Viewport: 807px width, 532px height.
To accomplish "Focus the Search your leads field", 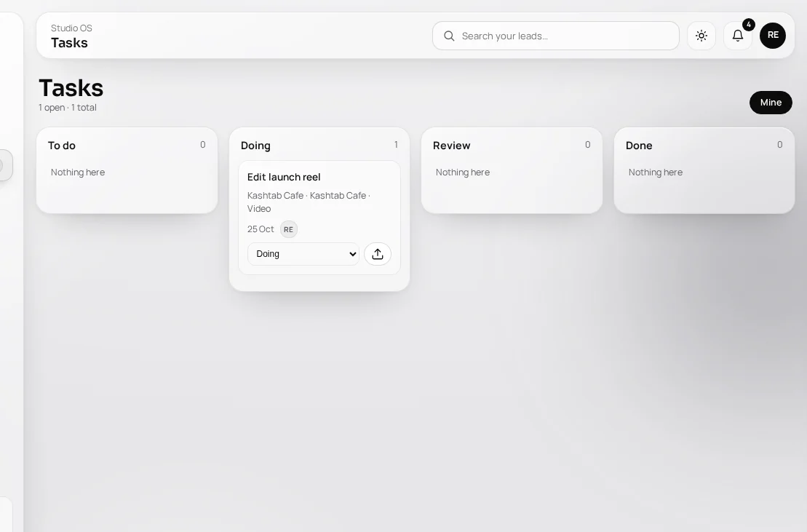I will click(556, 36).
